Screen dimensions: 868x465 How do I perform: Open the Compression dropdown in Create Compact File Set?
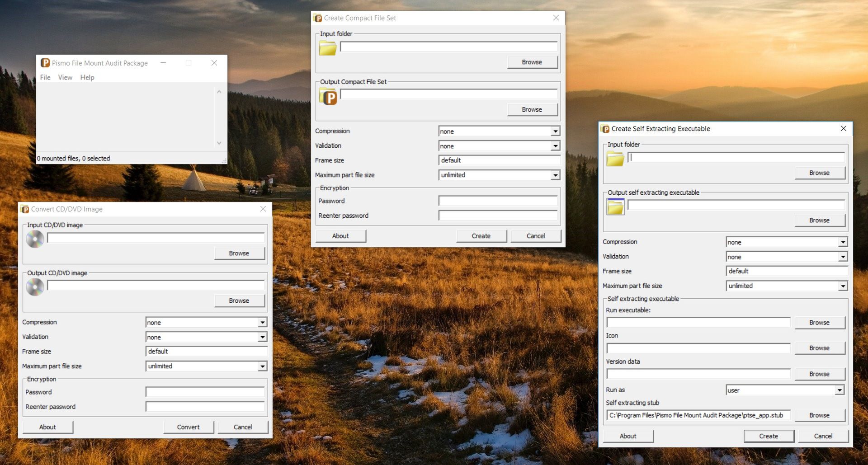(555, 131)
